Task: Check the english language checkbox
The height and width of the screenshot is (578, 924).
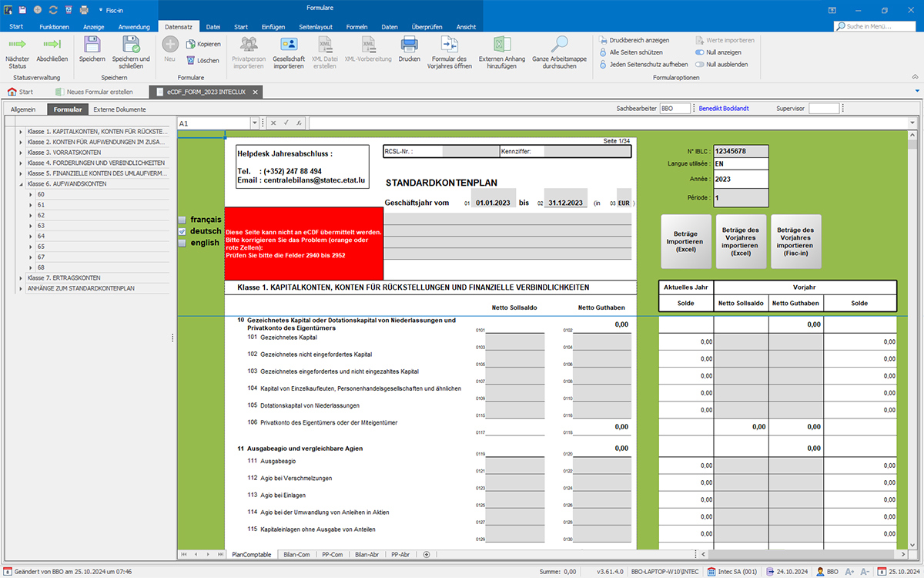Action: (x=182, y=243)
